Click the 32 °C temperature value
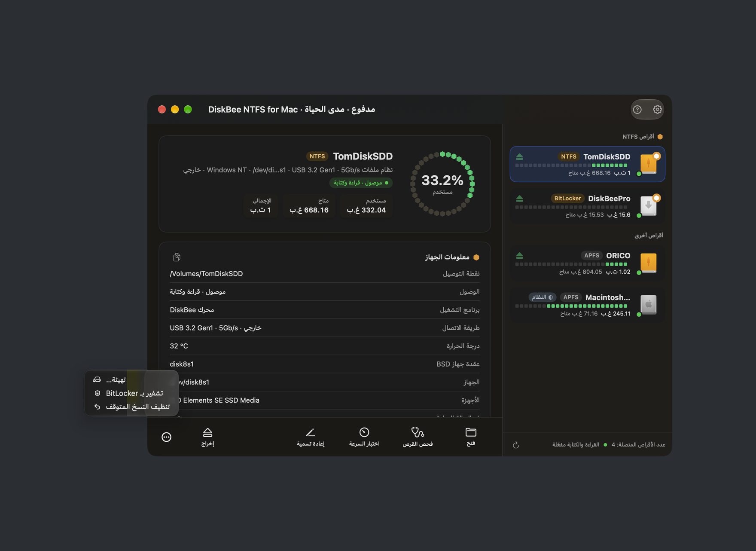The width and height of the screenshot is (756, 551). point(179,346)
